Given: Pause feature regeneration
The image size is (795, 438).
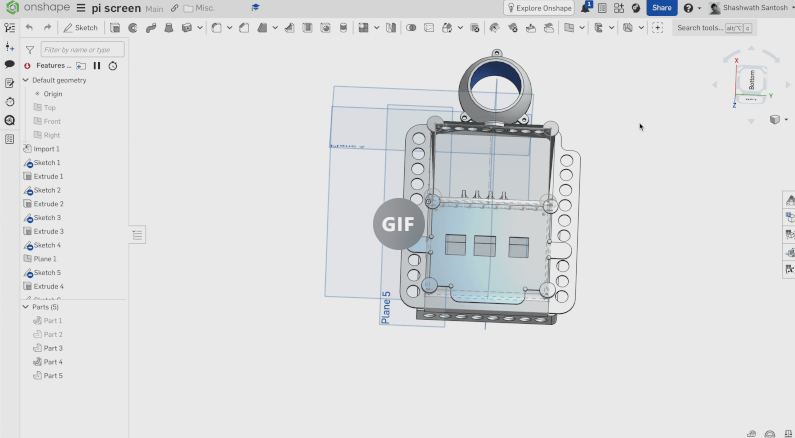Looking at the screenshot, I should pyautogui.click(x=97, y=65).
